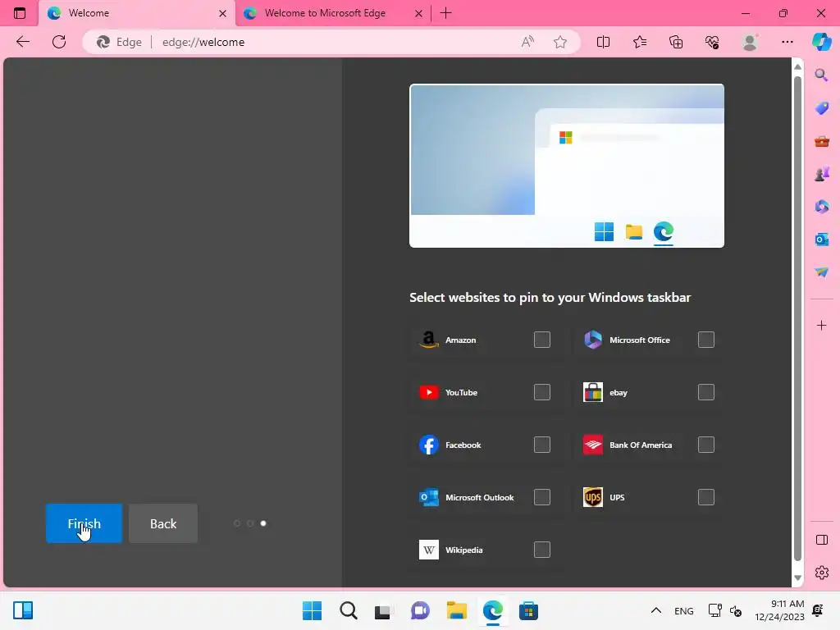Check the ebay pin checkbox

coord(706,392)
